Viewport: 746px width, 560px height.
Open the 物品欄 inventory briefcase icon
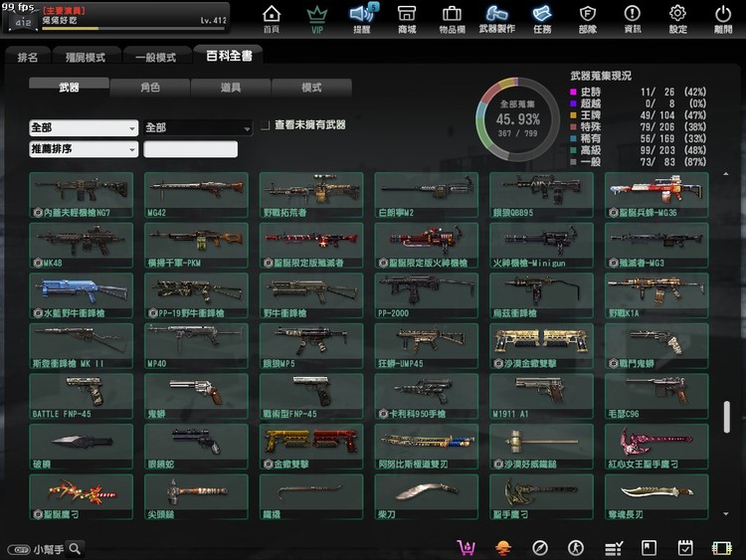pyautogui.click(x=452, y=18)
